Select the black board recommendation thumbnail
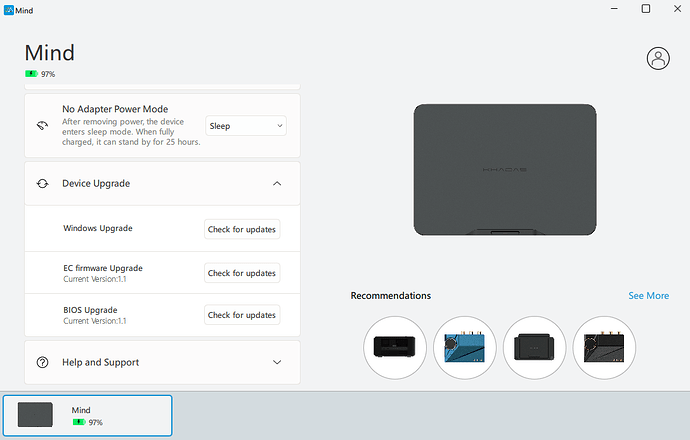Screen dimensions: 690x440 click(605, 347)
